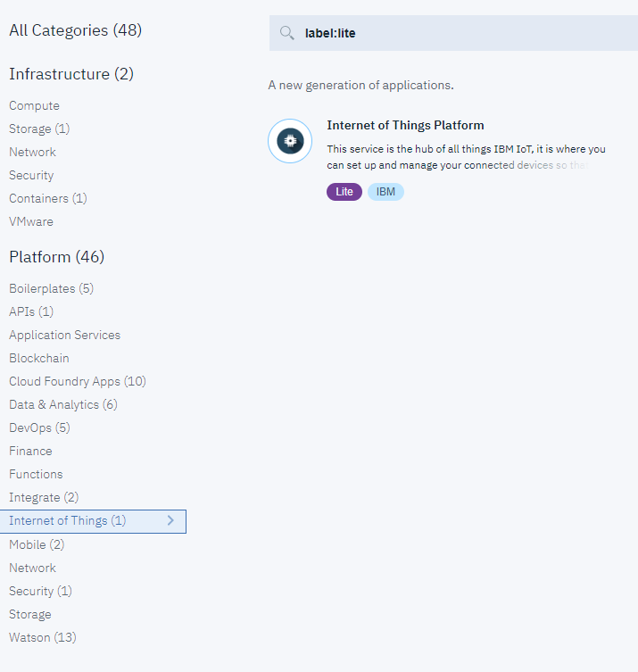Open Network under Infrastructure
Image resolution: width=638 pixels, height=672 pixels.
pos(32,152)
